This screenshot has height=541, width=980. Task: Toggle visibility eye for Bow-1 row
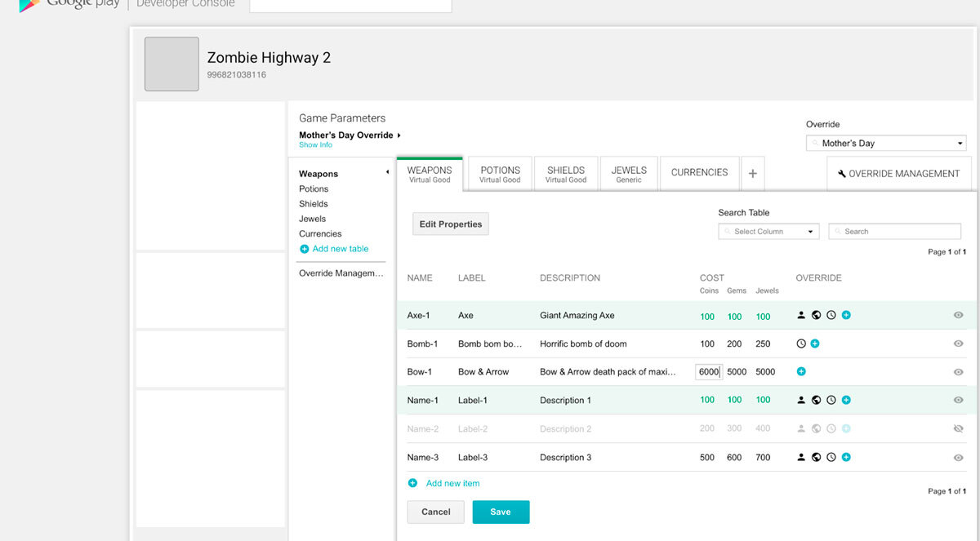(x=958, y=372)
